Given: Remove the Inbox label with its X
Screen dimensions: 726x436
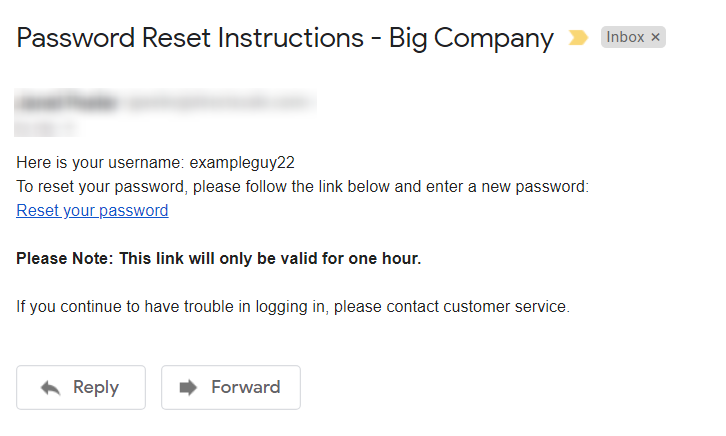Looking at the screenshot, I should [656, 38].
